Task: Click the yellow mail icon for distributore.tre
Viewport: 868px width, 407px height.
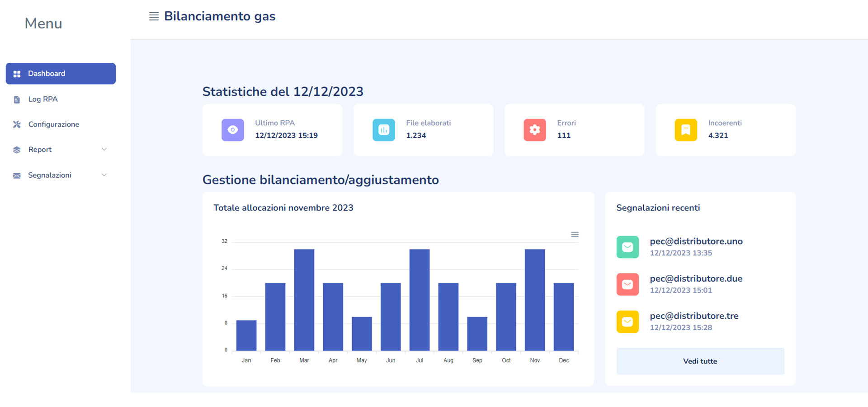Action: pos(627,322)
